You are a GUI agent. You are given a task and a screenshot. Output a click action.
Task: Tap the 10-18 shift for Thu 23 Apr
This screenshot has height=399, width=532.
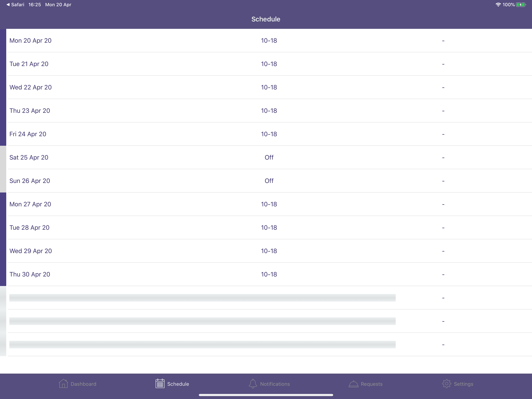(269, 110)
